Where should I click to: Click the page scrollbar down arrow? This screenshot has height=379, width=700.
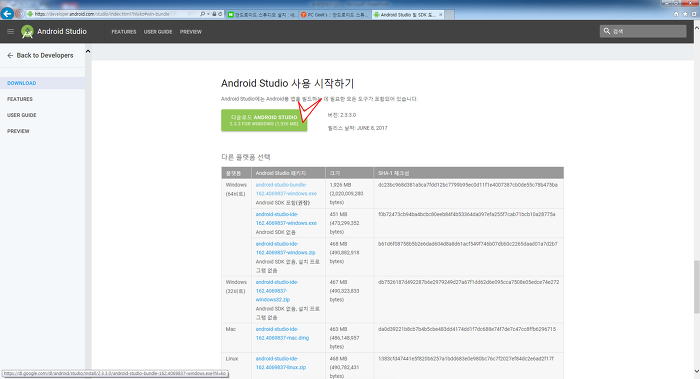pyautogui.click(x=696, y=371)
